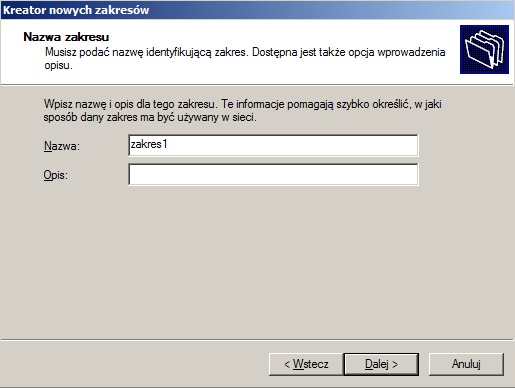Select the Nazwa label
The width and height of the screenshot is (515, 388).
pyautogui.click(x=62, y=146)
